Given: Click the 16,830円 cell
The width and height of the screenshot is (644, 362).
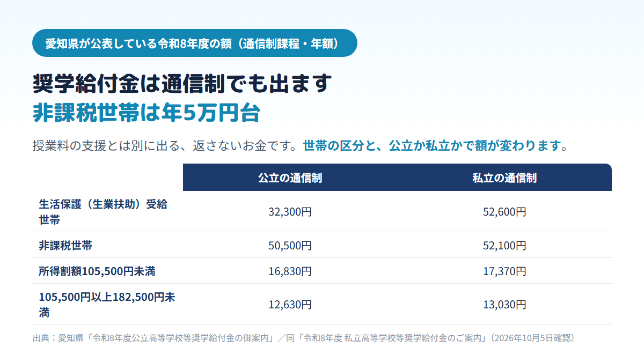Looking at the screenshot, I should point(290,271).
